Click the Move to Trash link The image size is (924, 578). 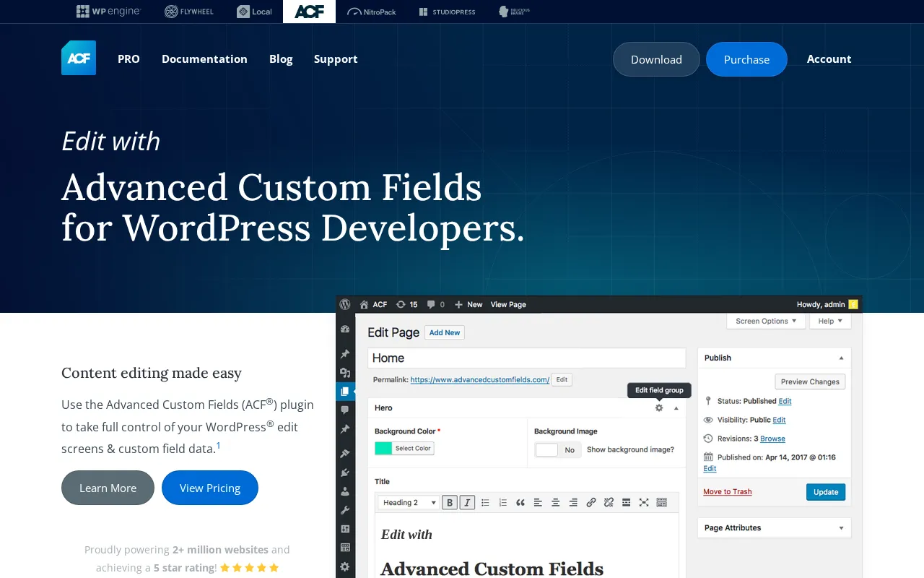click(x=728, y=491)
